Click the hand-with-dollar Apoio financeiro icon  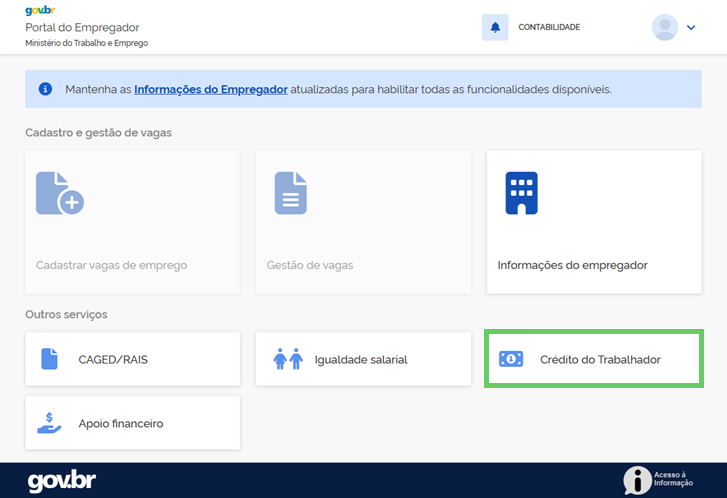tap(49, 423)
